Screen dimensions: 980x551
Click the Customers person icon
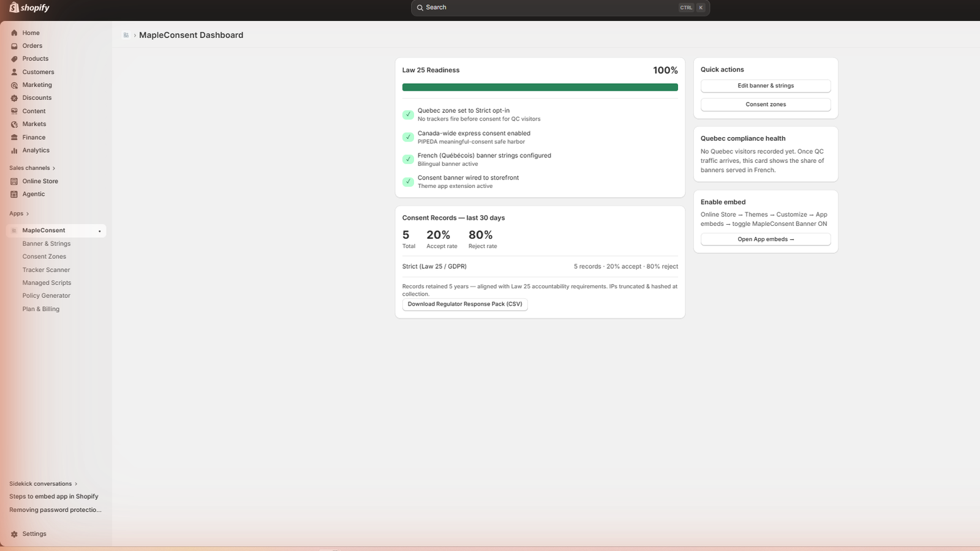click(14, 72)
